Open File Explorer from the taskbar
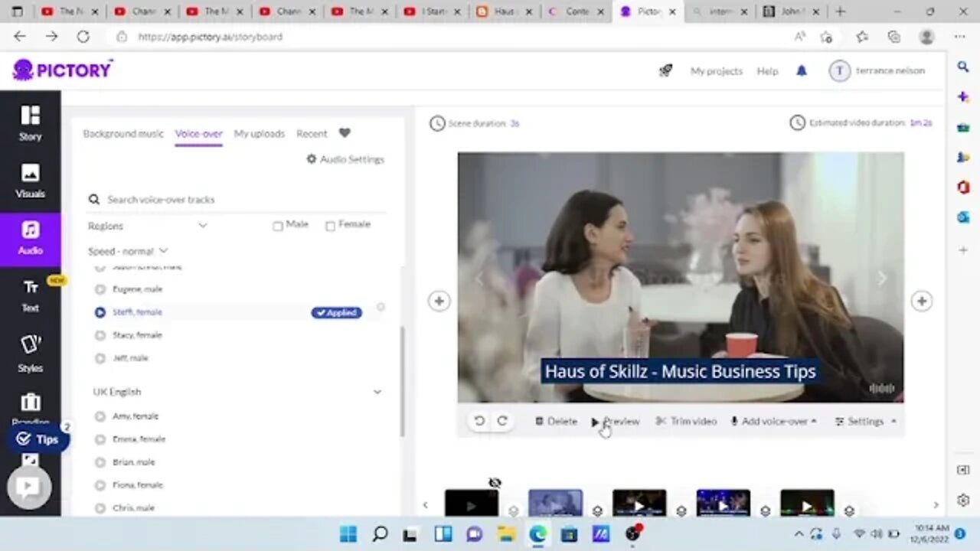 (506, 534)
